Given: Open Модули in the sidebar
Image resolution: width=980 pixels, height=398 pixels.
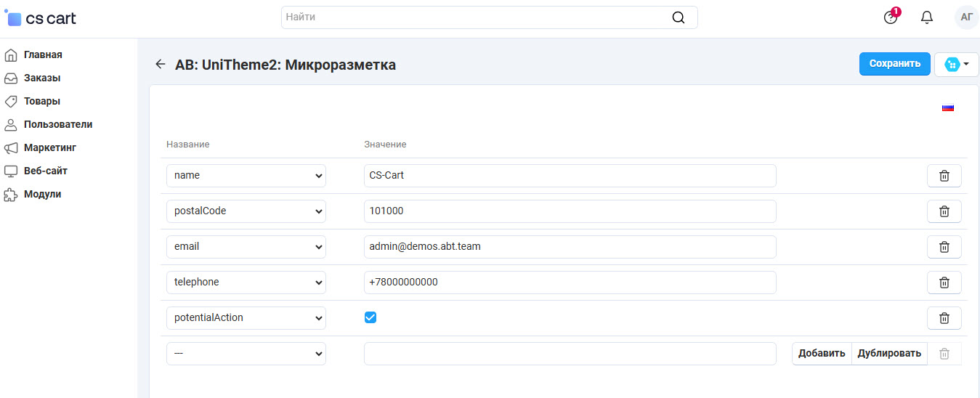Looking at the screenshot, I should [43, 194].
